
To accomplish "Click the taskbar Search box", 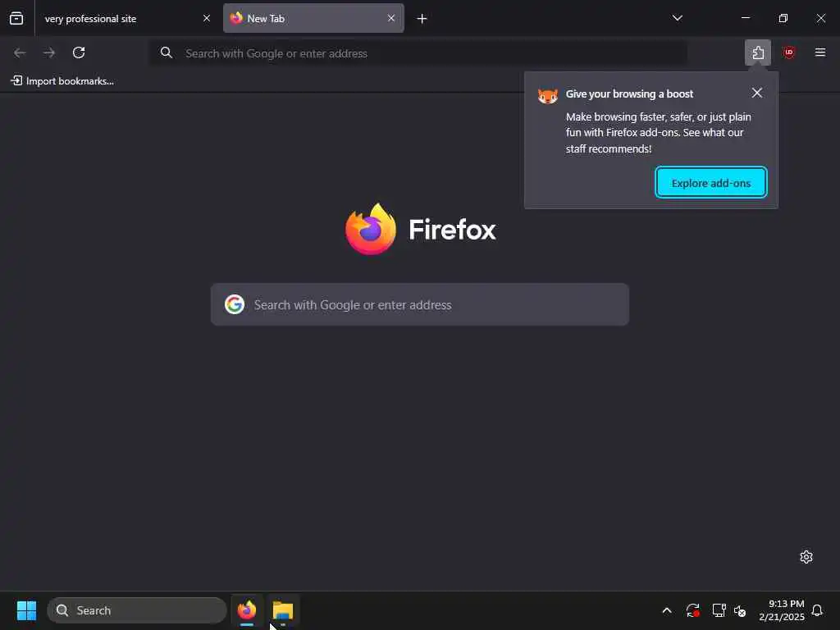I will pyautogui.click(x=137, y=610).
